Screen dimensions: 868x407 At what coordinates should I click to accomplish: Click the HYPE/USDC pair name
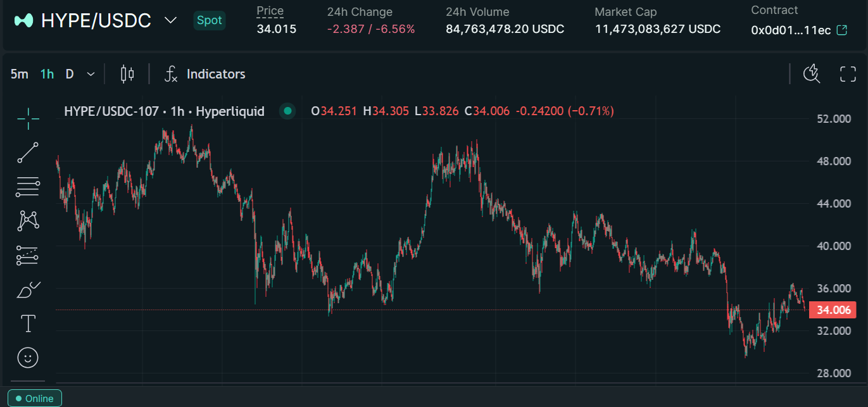(96, 20)
